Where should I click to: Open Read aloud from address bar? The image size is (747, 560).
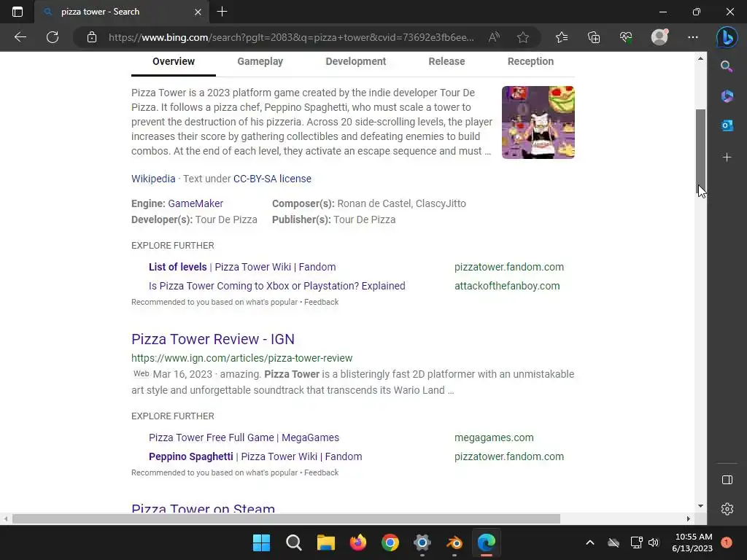(x=494, y=37)
